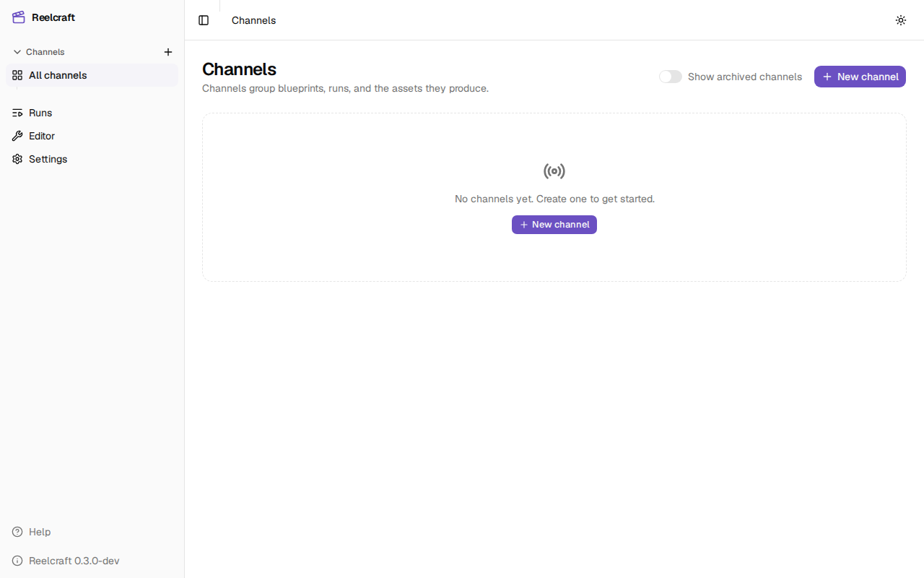Image resolution: width=924 pixels, height=578 pixels.
Task: Open the Settings page
Action: coord(92,159)
